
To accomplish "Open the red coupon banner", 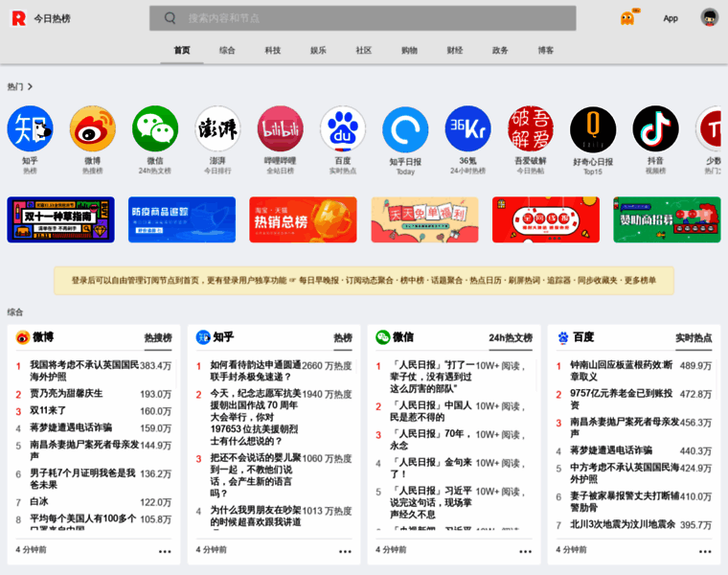I will pos(546,219).
